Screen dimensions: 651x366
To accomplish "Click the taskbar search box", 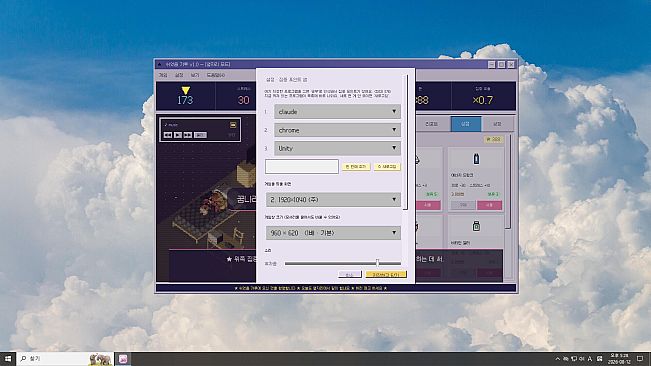I will pos(65,359).
